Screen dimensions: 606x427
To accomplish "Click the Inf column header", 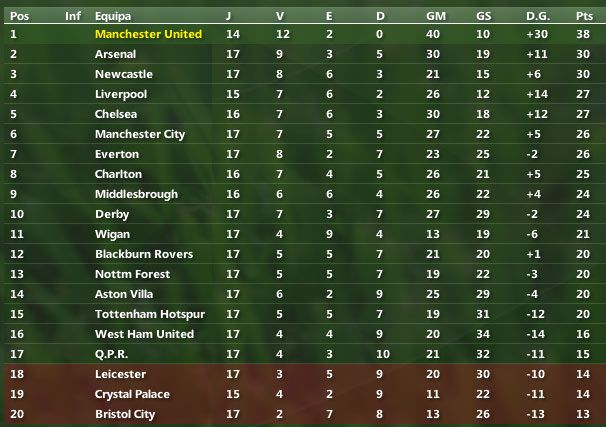I will [x=73, y=16].
